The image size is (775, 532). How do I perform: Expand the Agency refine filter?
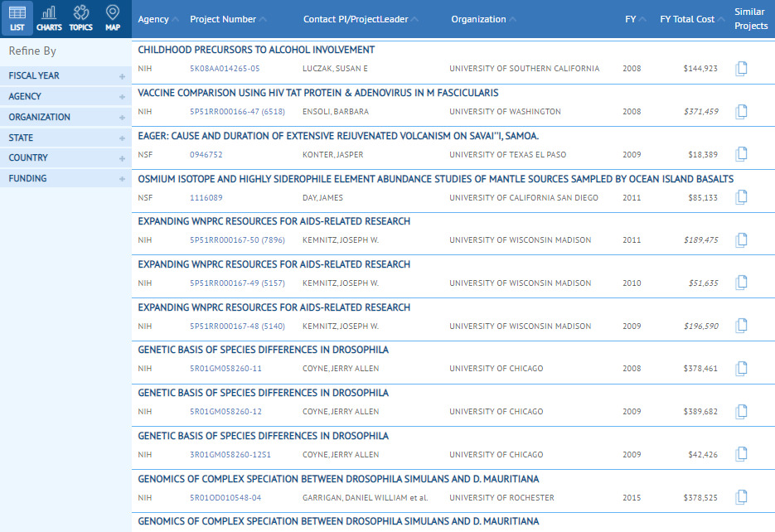click(65, 96)
